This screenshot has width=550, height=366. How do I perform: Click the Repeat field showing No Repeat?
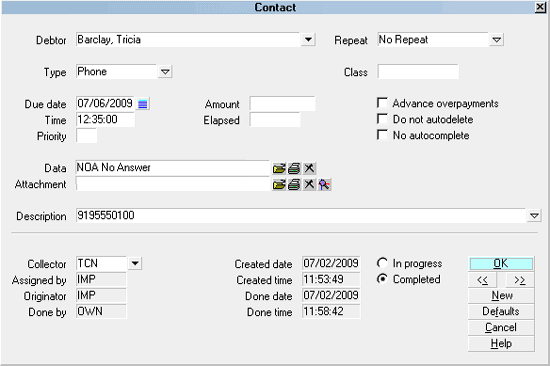pos(433,40)
